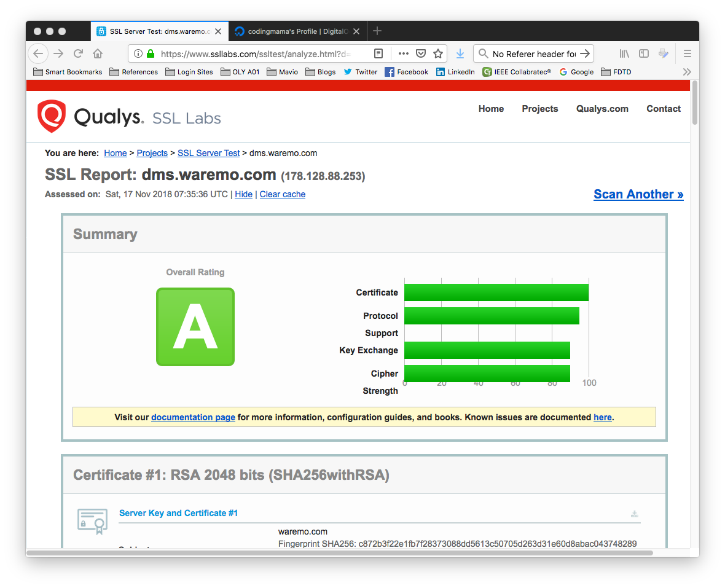Toggle the sidebar icon in toolbar
This screenshot has width=725, height=588.
point(644,53)
